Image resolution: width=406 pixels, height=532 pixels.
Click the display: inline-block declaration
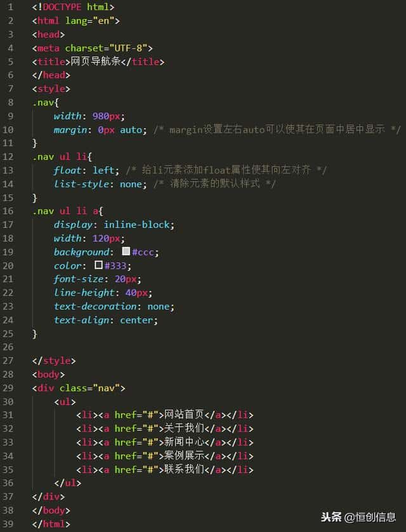[114, 225]
